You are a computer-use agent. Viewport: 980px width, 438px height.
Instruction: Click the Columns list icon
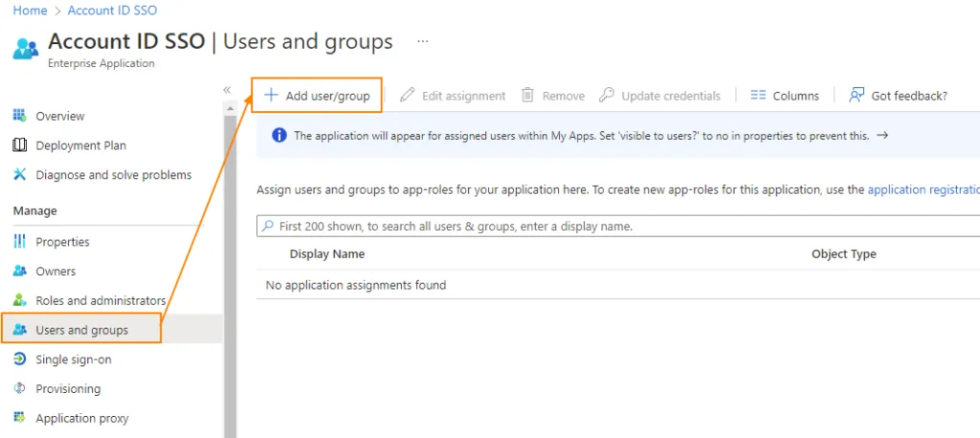pos(758,95)
